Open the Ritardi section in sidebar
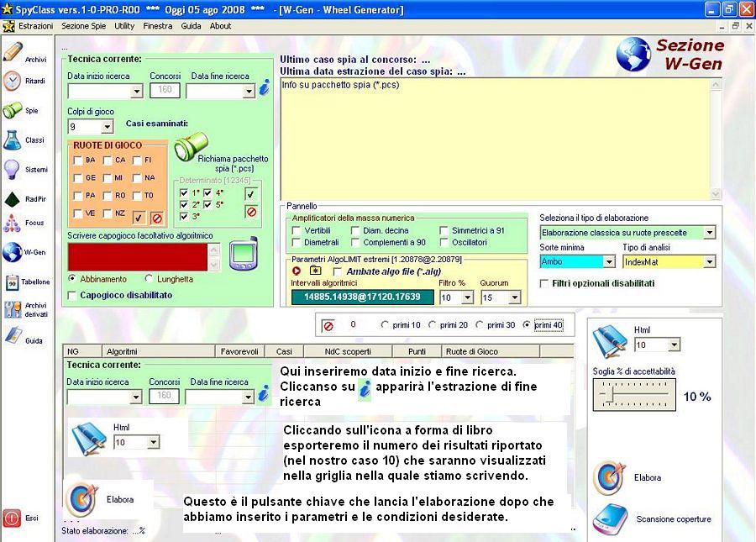756x542 pixels. click(13, 82)
